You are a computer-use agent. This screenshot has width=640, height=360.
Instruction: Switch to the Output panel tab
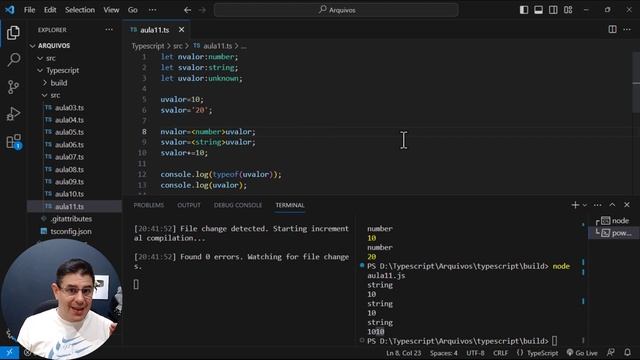pyautogui.click(x=189, y=205)
